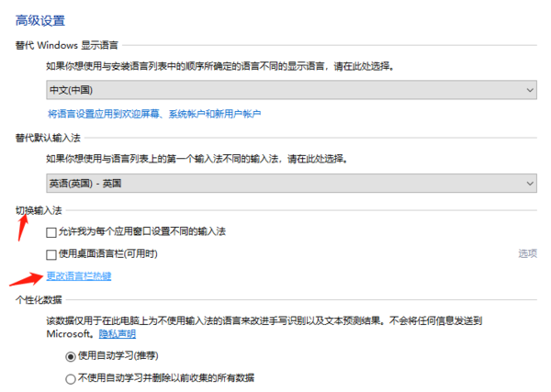Click 更改语言栏热键 link
The height and width of the screenshot is (392, 551).
pos(79,276)
